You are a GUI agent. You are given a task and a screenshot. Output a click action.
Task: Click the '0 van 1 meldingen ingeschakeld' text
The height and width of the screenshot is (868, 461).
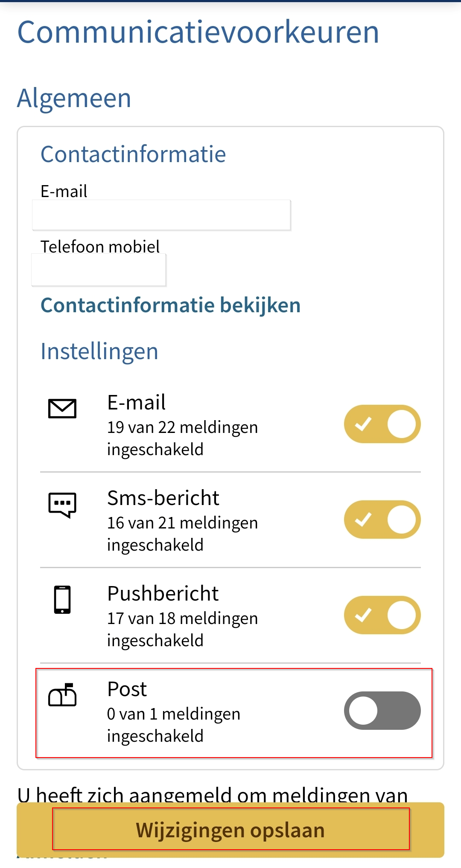[x=173, y=725]
